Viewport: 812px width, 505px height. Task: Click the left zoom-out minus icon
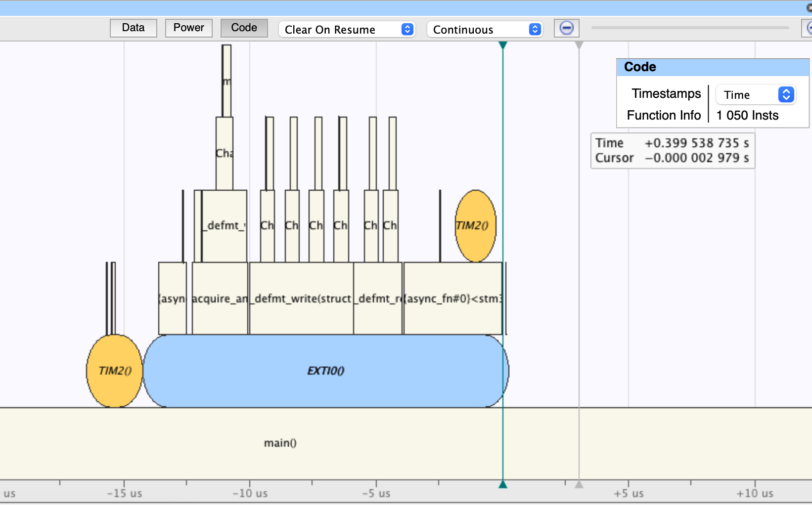(x=566, y=28)
